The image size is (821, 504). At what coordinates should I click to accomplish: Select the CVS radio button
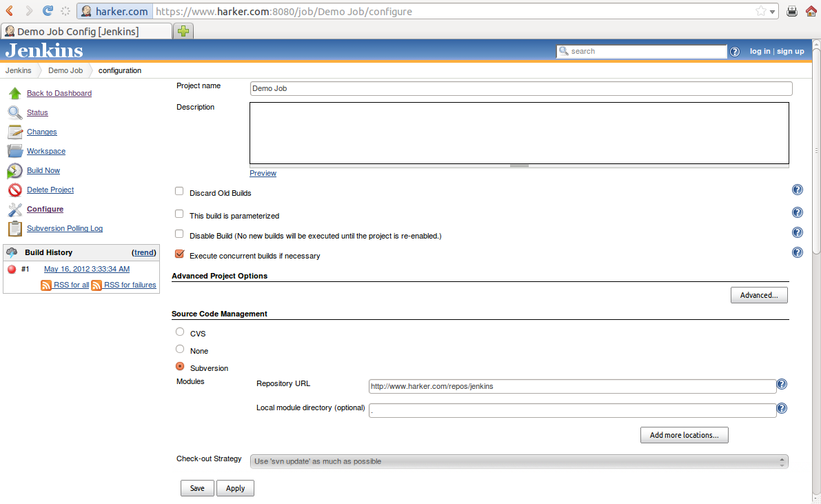180,332
